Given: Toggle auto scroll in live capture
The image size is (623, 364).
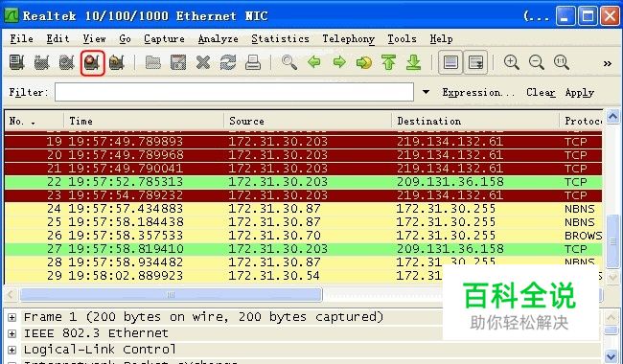Looking at the screenshot, I should pyautogui.click(x=475, y=62).
